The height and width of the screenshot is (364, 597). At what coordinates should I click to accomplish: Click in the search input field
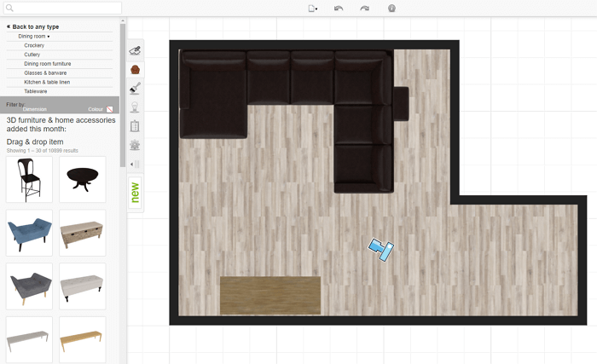[x=61, y=8]
